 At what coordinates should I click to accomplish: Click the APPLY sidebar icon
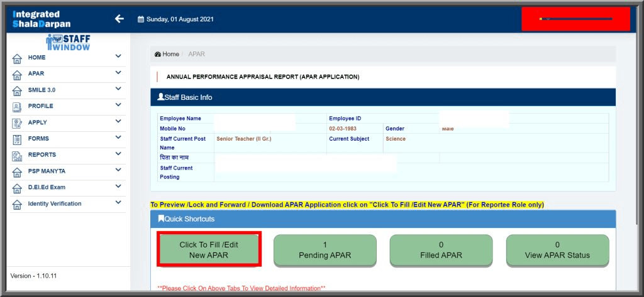pyautogui.click(x=17, y=123)
